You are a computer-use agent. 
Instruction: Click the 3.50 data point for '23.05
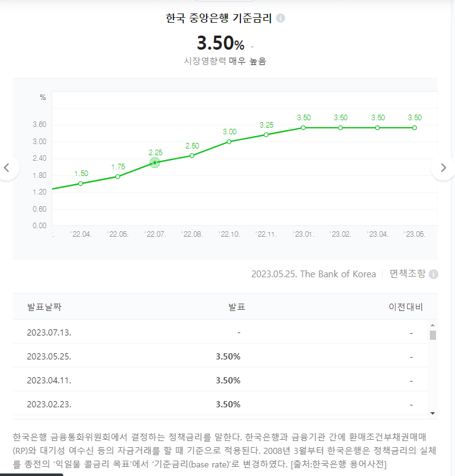pos(415,128)
